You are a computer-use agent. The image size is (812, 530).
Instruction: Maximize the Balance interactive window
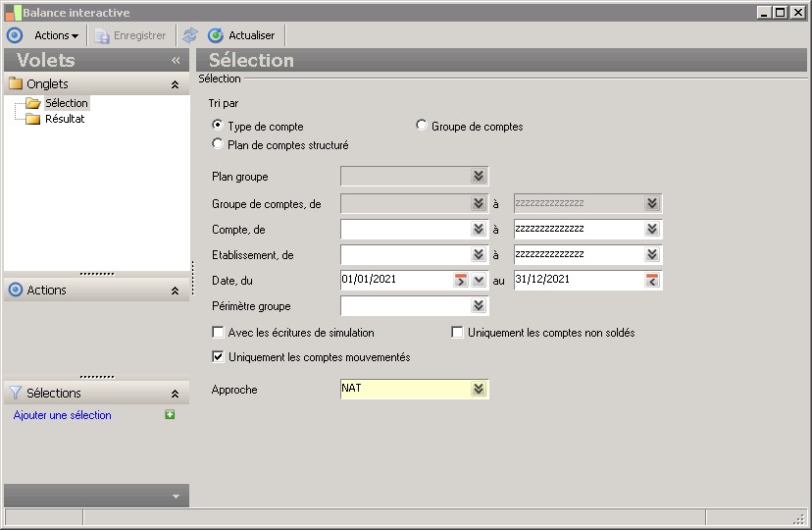click(781, 13)
